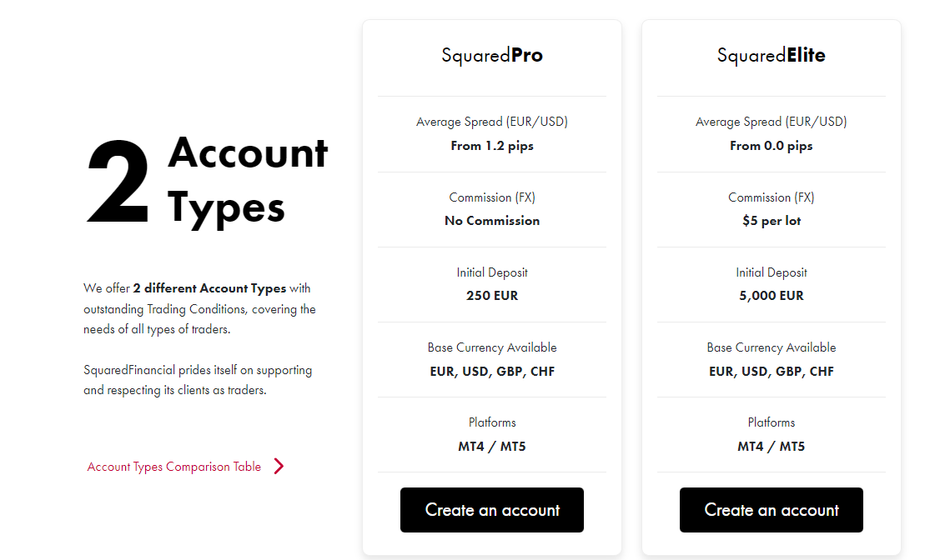Select the large number 2 graphic

(x=118, y=182)
